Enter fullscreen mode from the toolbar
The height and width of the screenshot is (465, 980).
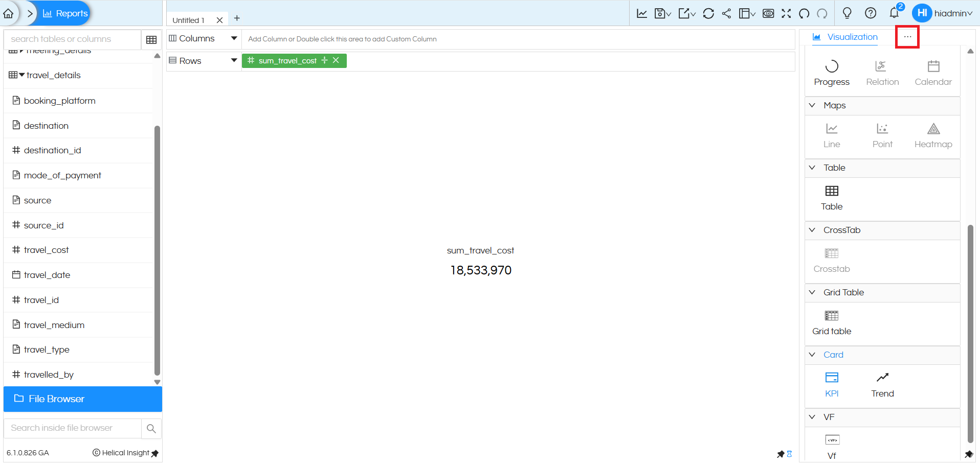(787, 13)
